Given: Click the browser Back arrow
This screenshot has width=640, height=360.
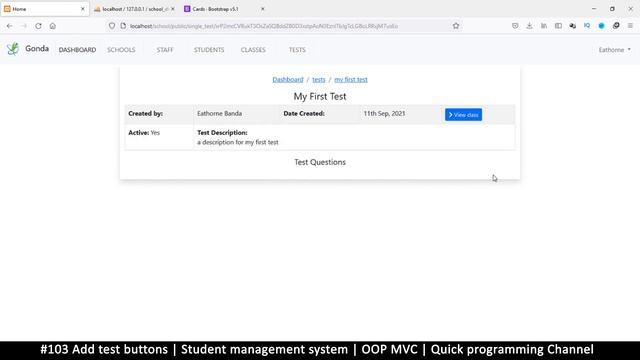Looking at the screenshot, I should (9, 26).
